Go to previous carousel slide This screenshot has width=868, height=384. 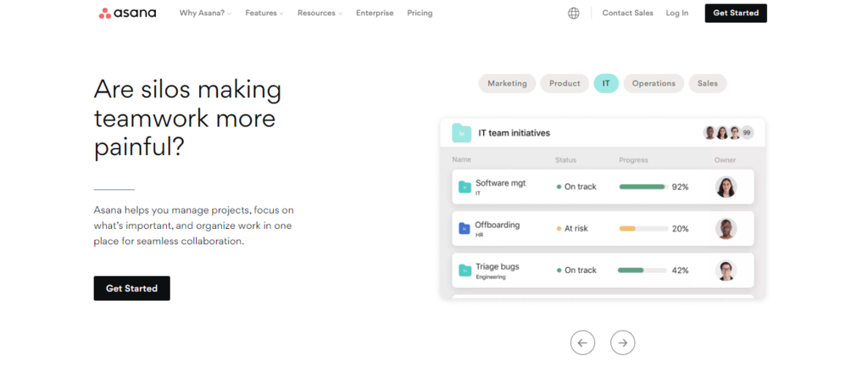pos(582,342)
